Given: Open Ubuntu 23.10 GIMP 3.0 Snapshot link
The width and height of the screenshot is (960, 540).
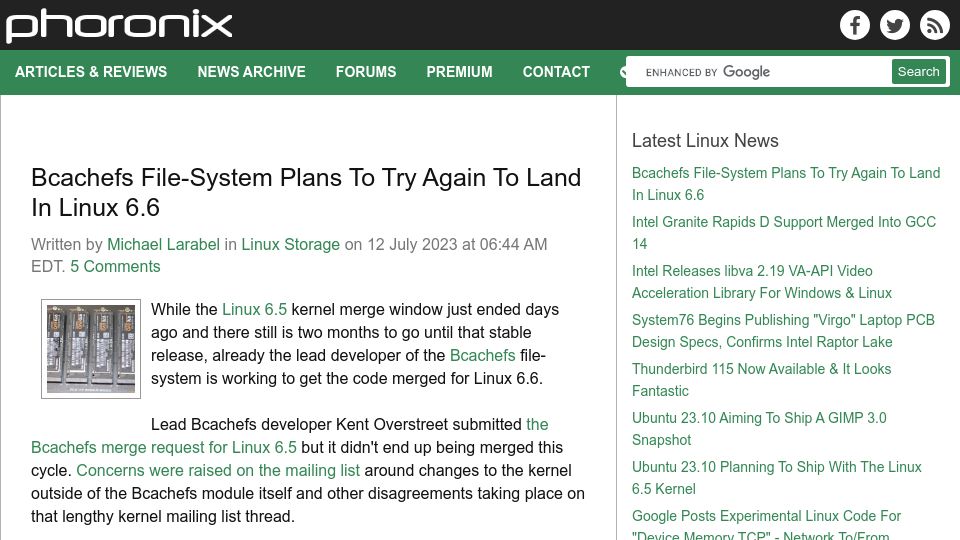Looking at the screenshot, I should (x=759, y=429).
